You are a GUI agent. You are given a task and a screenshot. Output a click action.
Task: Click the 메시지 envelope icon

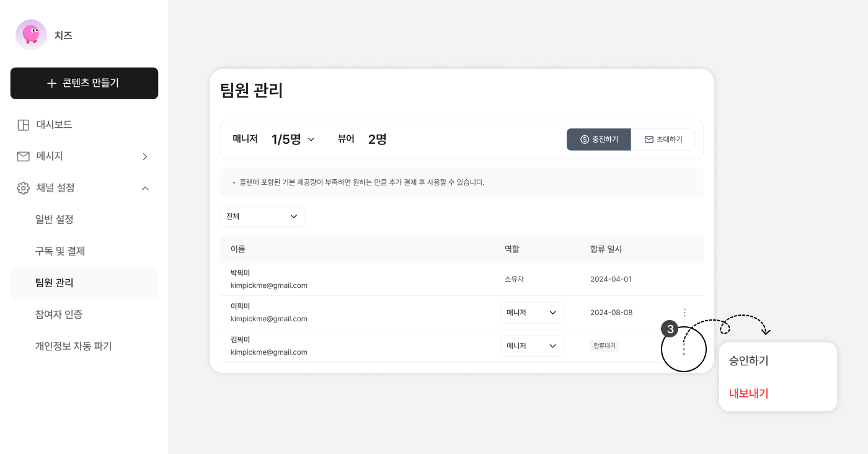pyautogui.click(x=23, y=156)
